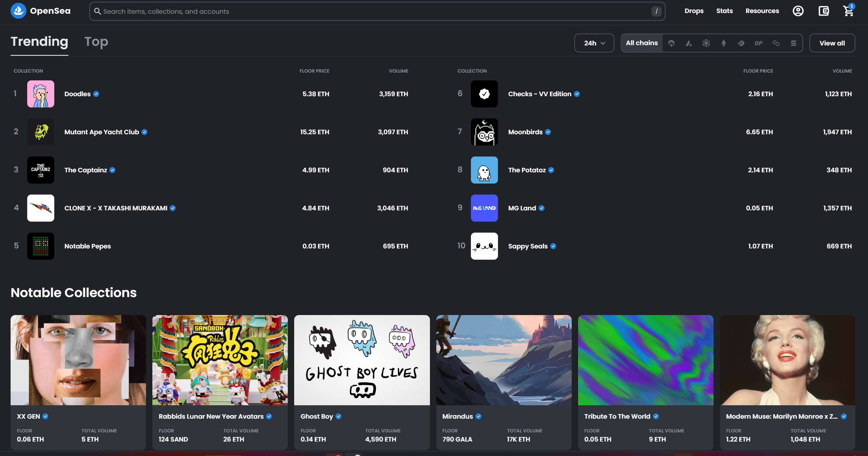Click Checks - VV Edition thumbnail
868x456 pixels.
[x=484, y=94]
